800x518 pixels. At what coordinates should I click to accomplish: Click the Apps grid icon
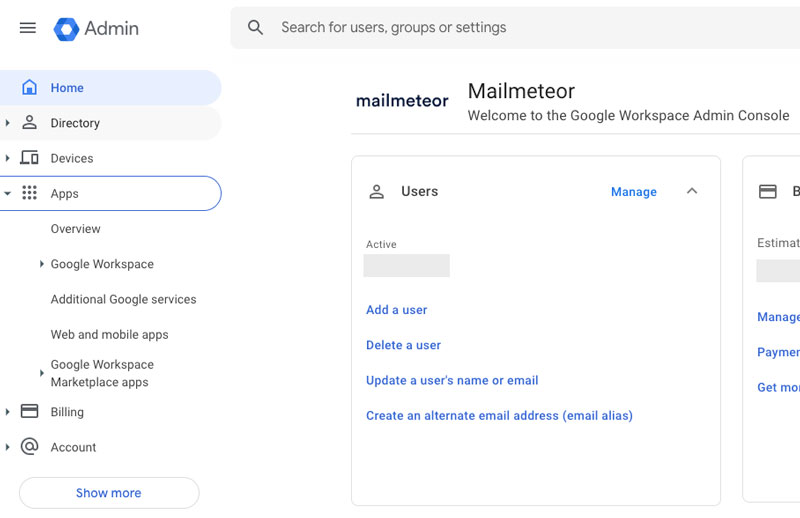tap(29, 193)
